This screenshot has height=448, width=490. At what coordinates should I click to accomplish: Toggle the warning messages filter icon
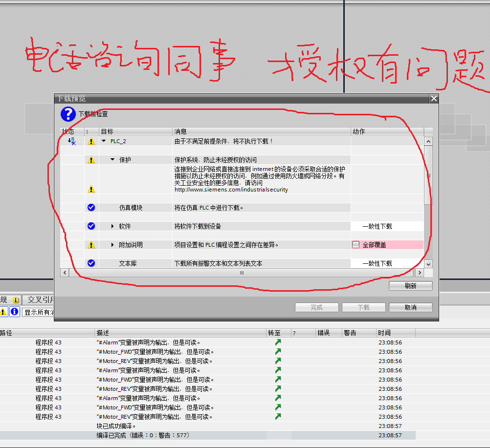pyautogui.click(x=4, y=311)
